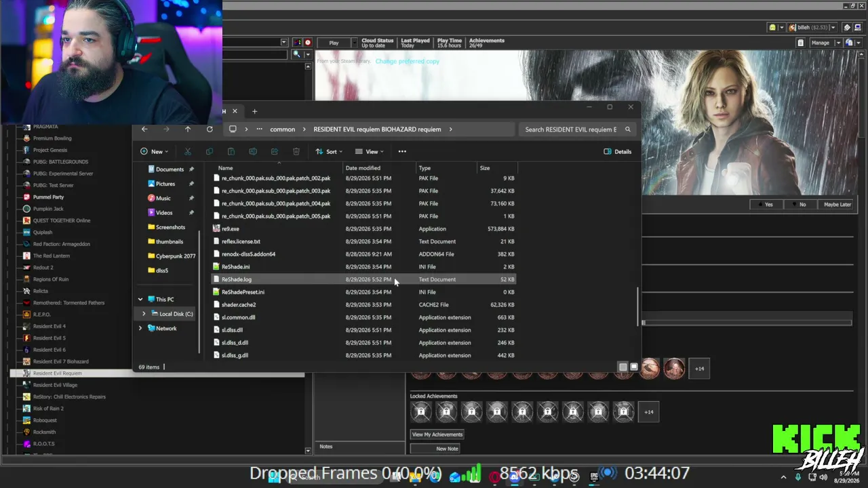Select the reflex.license.txt file

(x=241, y=241)
